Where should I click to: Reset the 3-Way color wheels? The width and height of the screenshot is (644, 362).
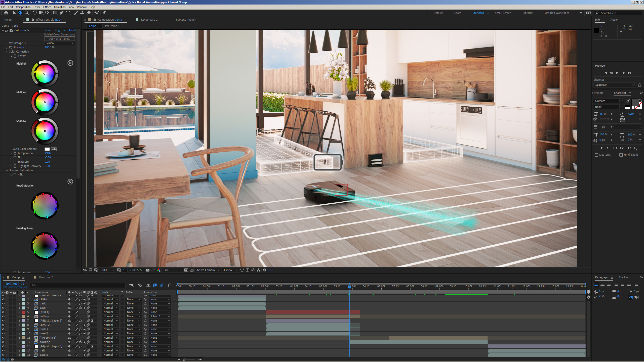[x=70, y=63]
